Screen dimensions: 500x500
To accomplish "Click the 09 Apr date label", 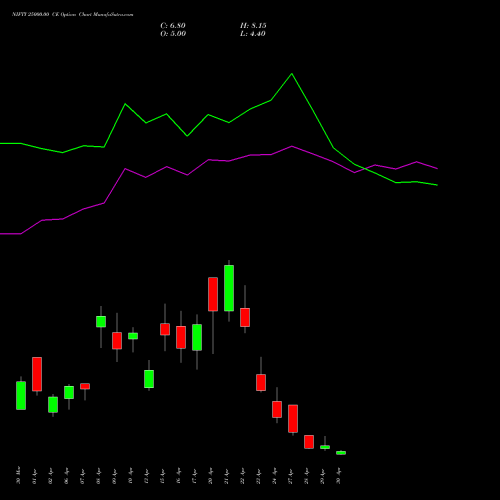I will [x=114, y=476].
